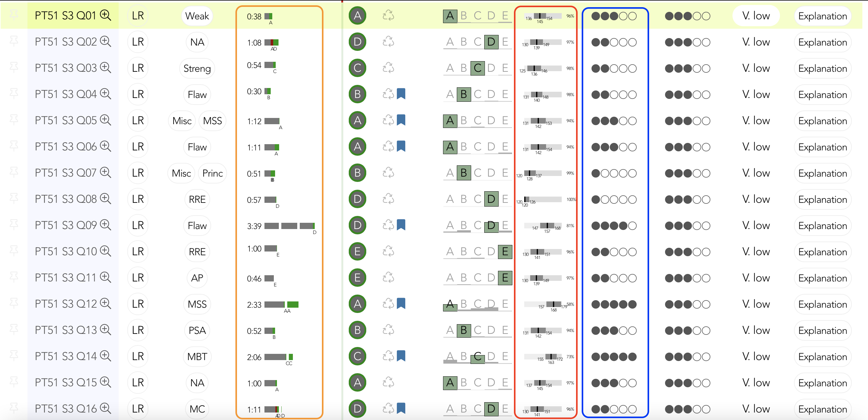Click the LR section badge on Q06
Screen dimensions: 868x420
tap(138, 147)
